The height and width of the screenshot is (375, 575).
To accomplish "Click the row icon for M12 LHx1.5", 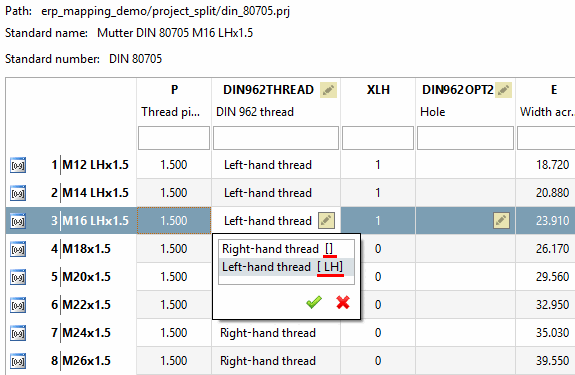I will click(18, 165).
